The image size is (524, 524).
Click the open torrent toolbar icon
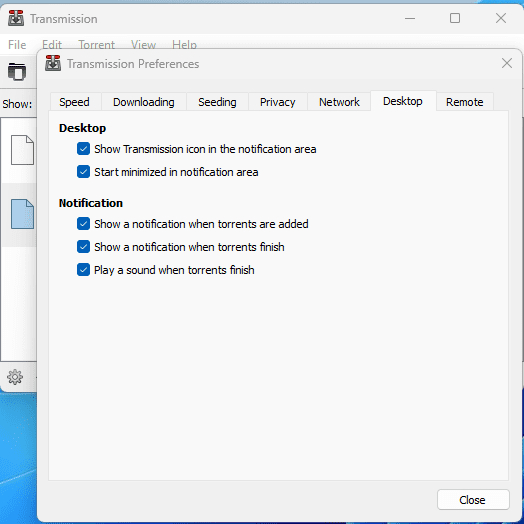point(17,72)
